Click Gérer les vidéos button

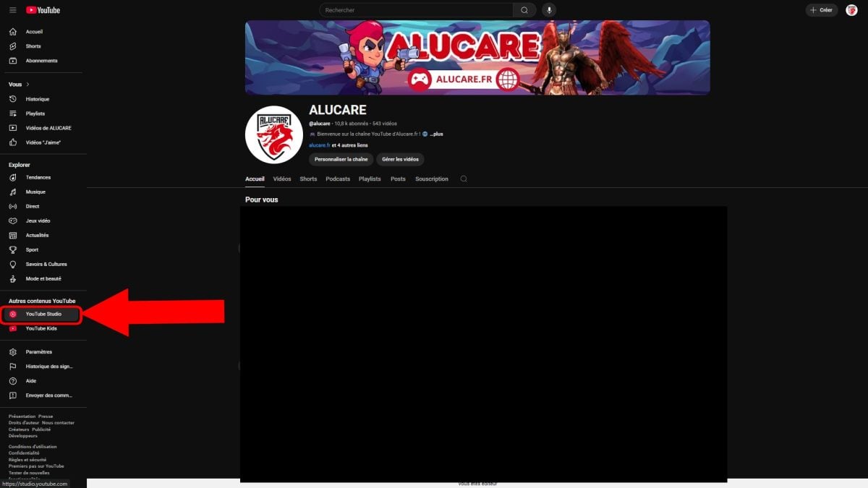[400, 159]
